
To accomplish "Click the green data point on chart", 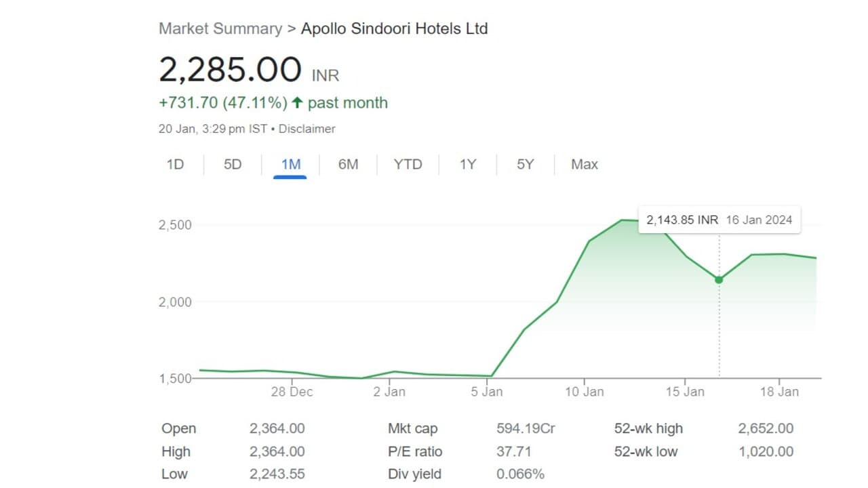I will 719,280.
